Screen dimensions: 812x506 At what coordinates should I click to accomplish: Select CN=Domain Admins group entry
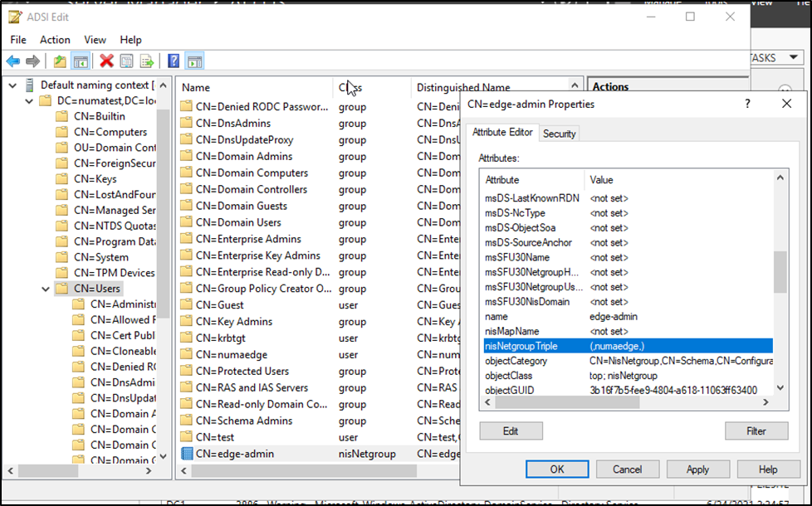[x=243, y=156]
